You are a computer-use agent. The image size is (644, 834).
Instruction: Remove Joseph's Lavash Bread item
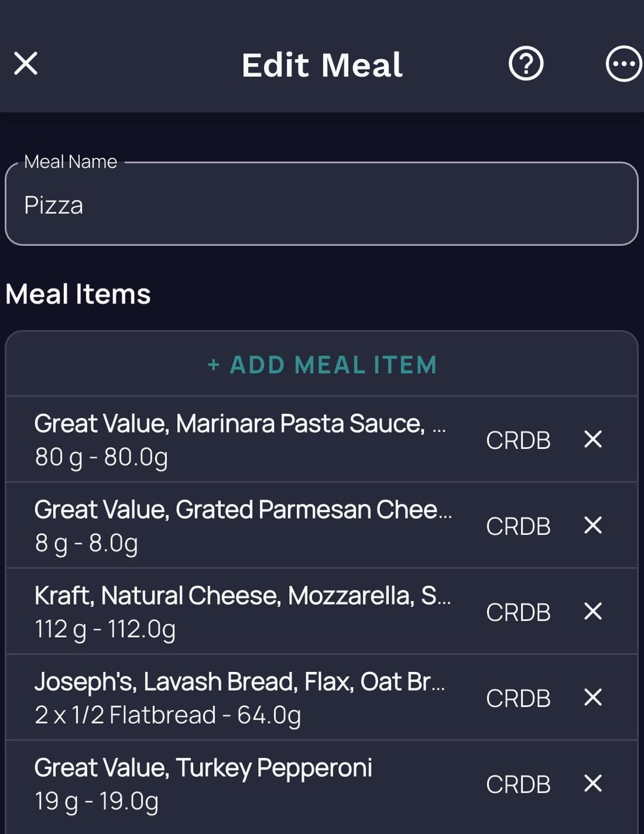click(593, 697)
